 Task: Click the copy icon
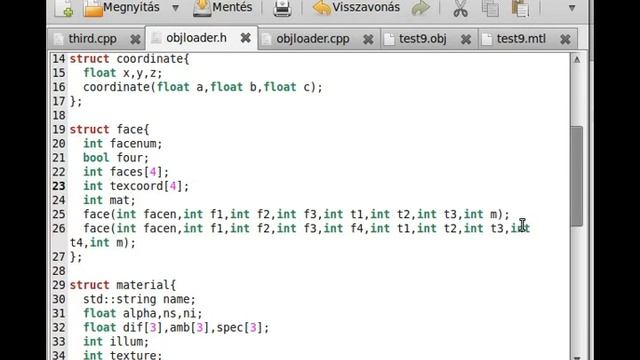(x=490, y=8)
